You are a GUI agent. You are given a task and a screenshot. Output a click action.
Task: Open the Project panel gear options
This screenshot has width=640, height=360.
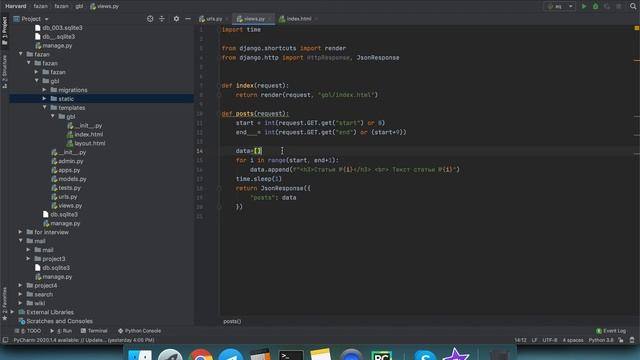(176, 19)
